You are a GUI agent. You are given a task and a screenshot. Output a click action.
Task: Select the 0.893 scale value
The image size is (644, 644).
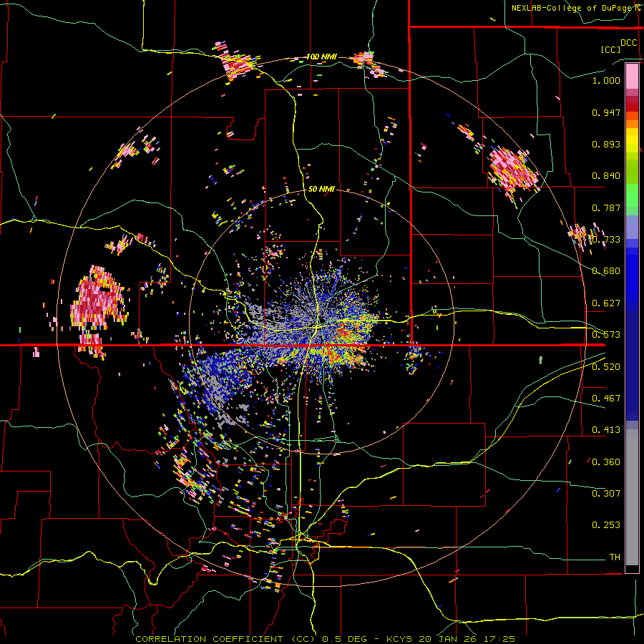pos(606,144)
